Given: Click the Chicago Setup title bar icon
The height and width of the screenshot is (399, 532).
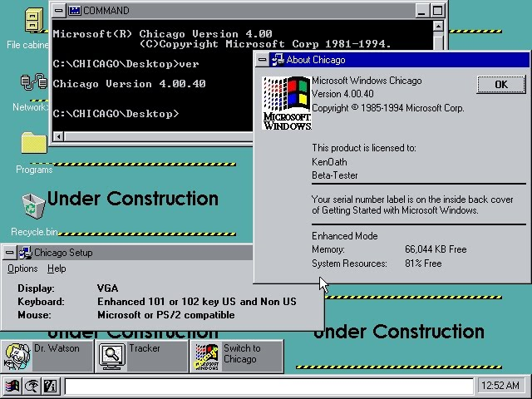Looking at the screenshot, I should pos(25,253).
